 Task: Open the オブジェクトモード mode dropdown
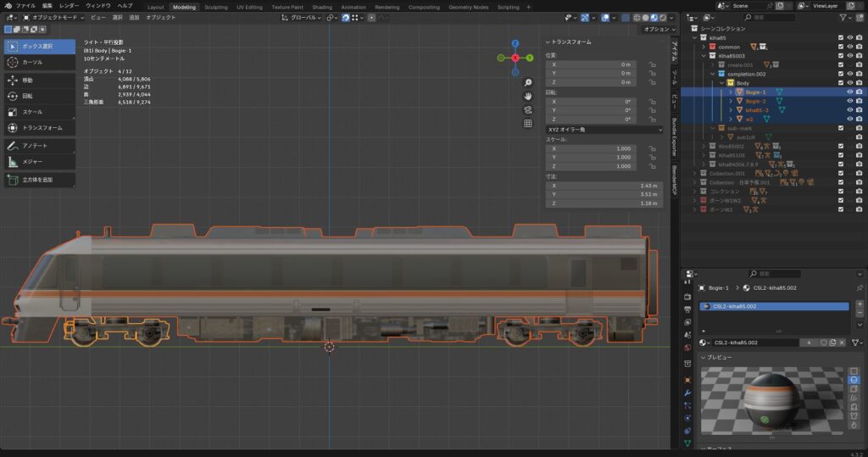click(x=53, y=17)
